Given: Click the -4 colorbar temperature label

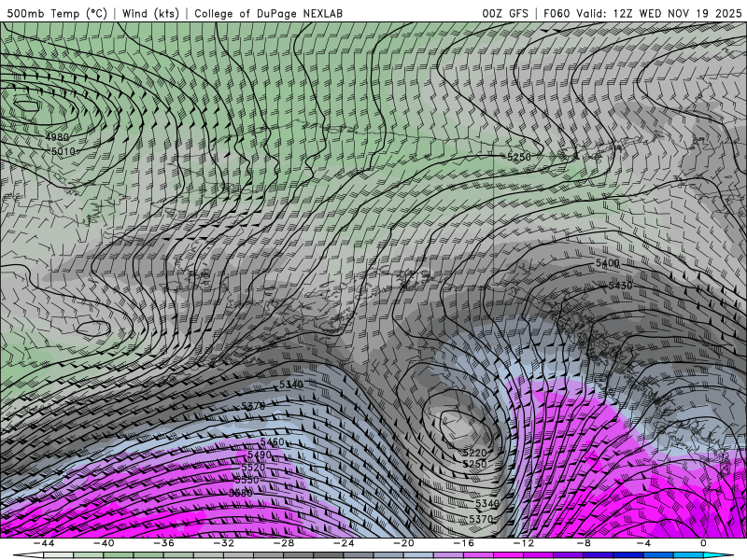Looking at the screenshot, I should click(644, 543).
